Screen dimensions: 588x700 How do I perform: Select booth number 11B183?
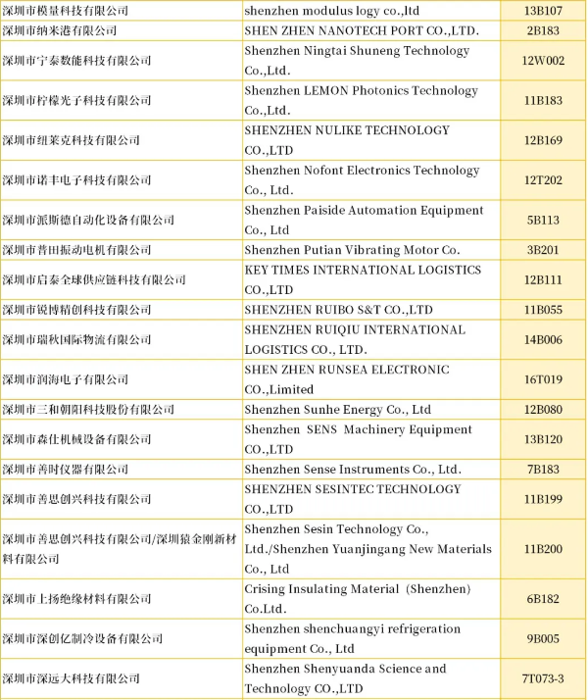543,100
